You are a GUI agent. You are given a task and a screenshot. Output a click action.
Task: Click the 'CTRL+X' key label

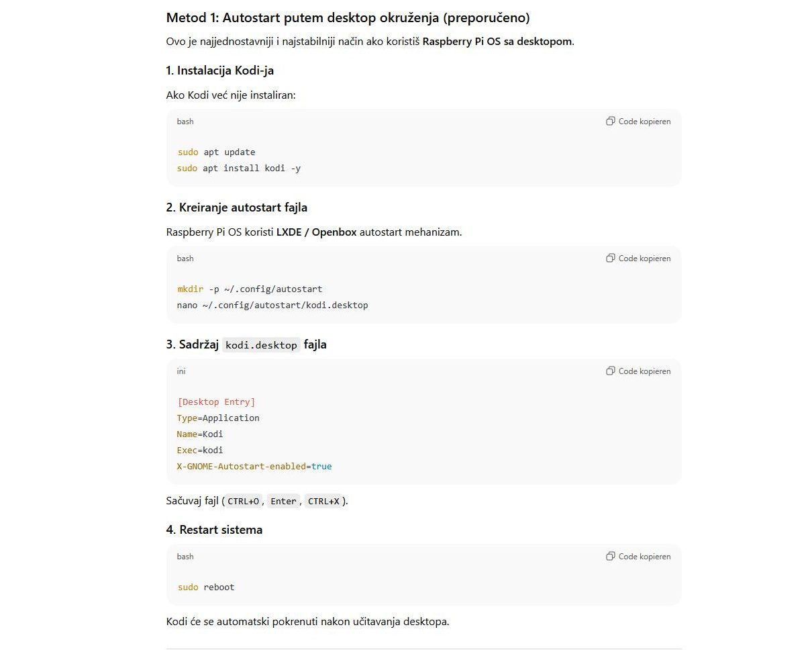[323, 502]
